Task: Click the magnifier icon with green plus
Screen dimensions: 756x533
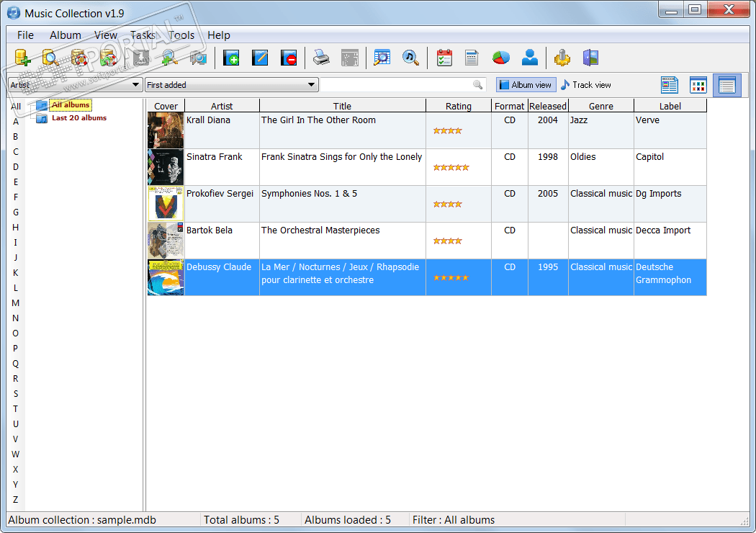Action: [169, 58]
